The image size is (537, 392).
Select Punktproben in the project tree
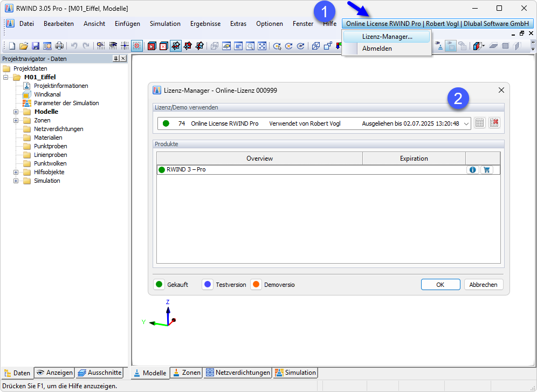(50, 146)
